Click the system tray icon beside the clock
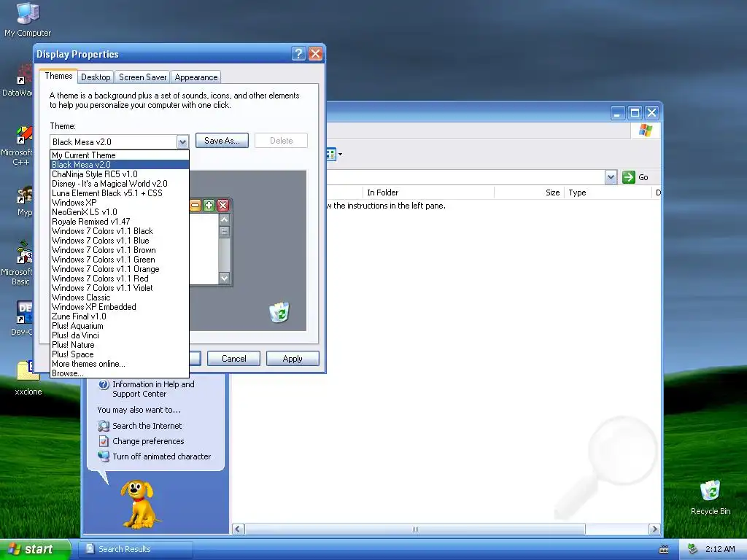Image resolution: width=747 pixels, height=560 pixels. 693,549
